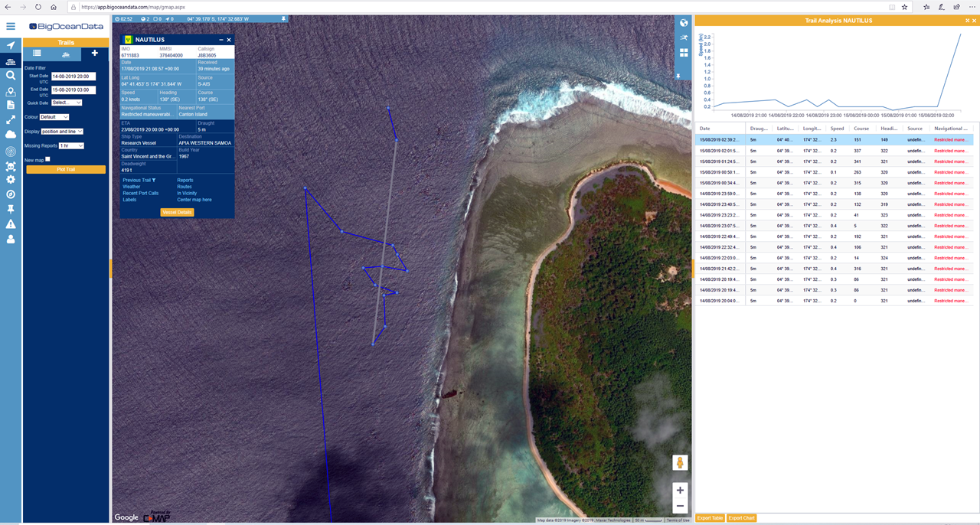Open the Recent Port Calls link
This screenshot has height=525, width=980.
[140, 193]
